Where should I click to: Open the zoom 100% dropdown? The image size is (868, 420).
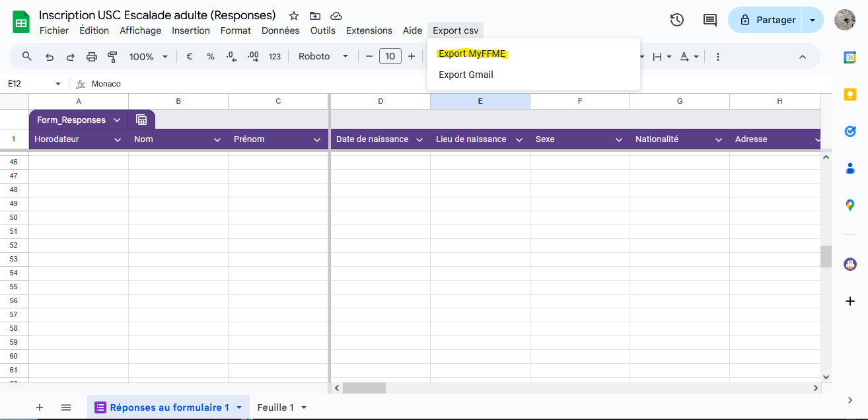[x=148, y=57]
